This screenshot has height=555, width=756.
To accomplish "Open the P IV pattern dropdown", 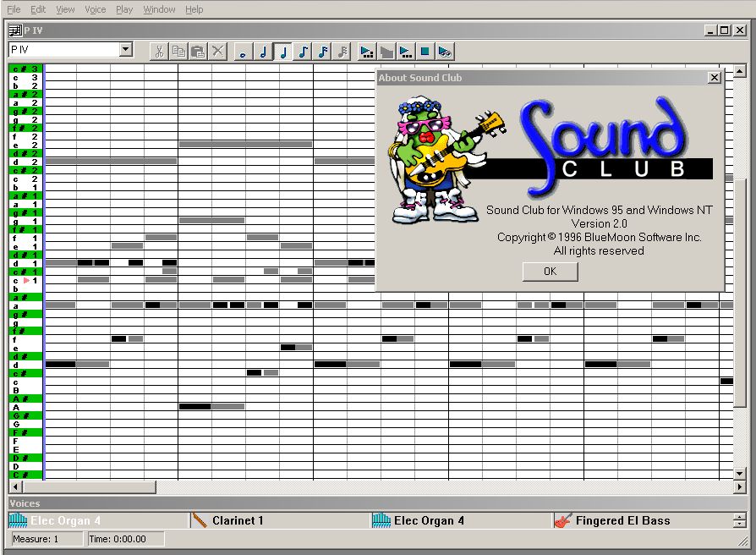I will pyautogui.click(x=126, y=50).
